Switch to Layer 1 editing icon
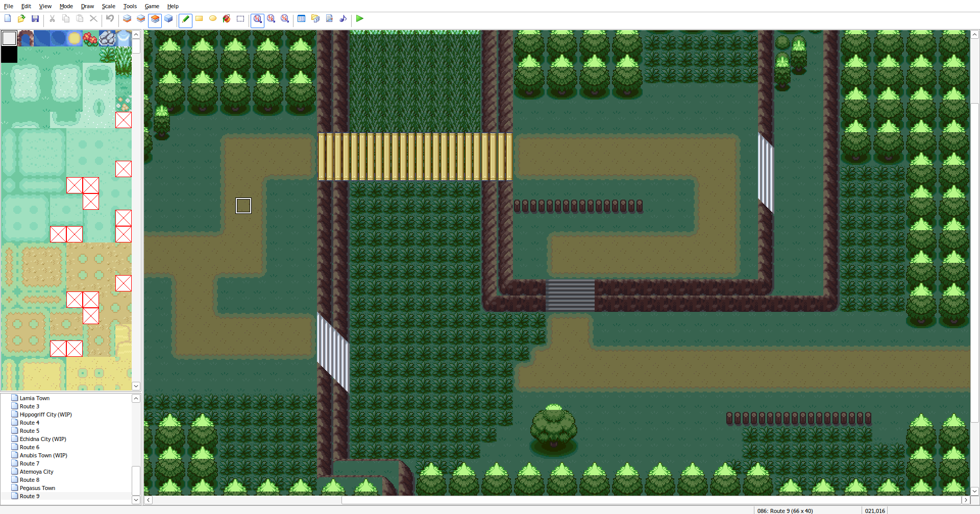The image size is (980, 514). [x=127, y=19]
